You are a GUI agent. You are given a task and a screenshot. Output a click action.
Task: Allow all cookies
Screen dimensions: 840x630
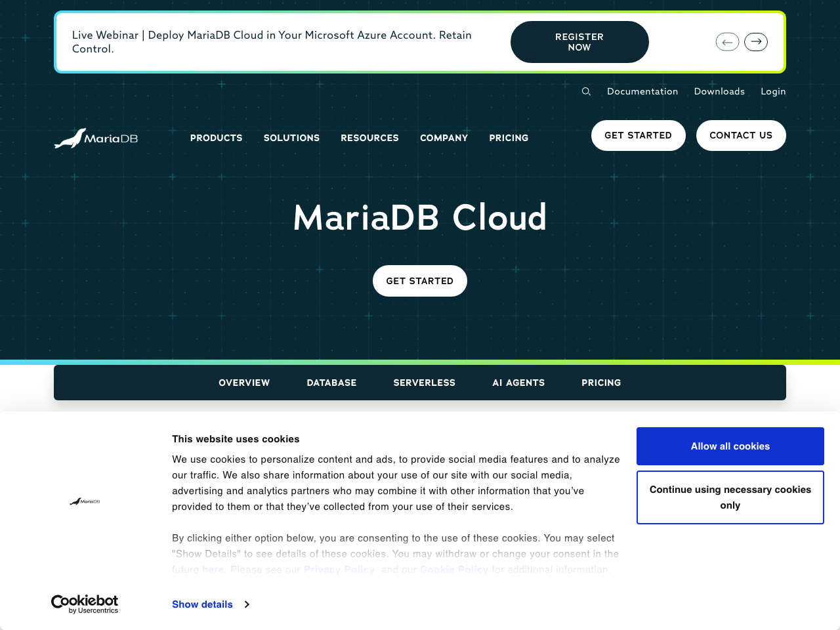pyautogui.click(x=730, y=446)
